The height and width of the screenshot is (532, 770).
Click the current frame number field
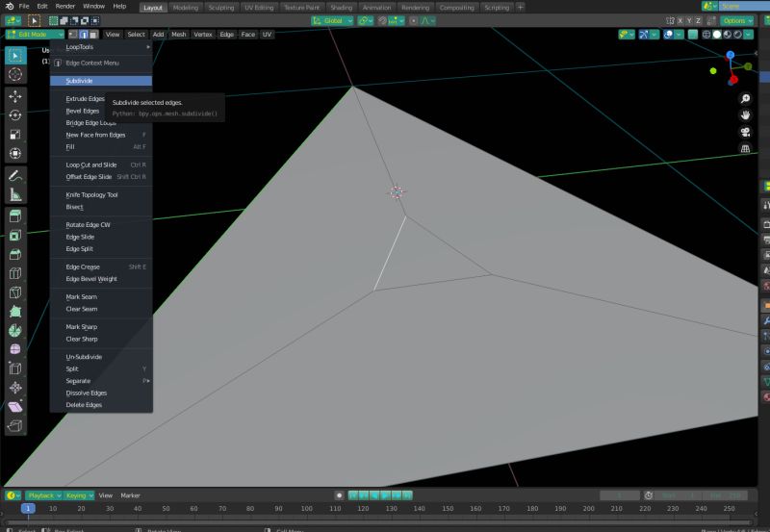pos(620,495)
